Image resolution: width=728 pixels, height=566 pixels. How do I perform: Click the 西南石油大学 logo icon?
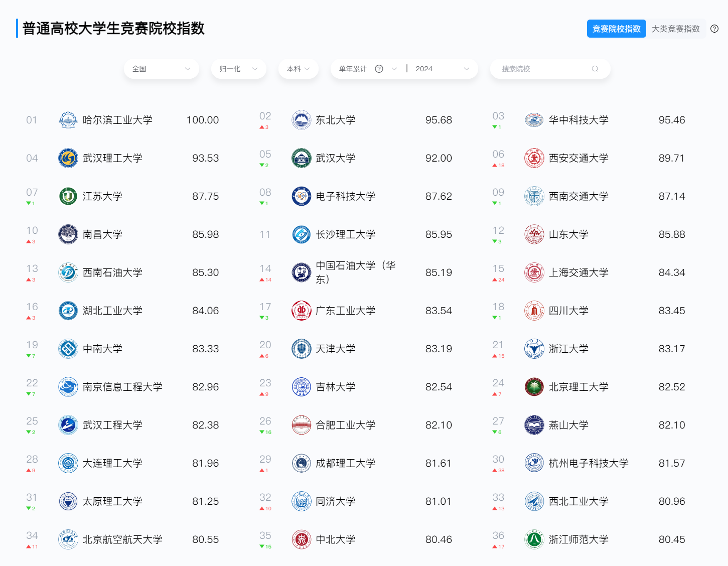click(68, 272)
